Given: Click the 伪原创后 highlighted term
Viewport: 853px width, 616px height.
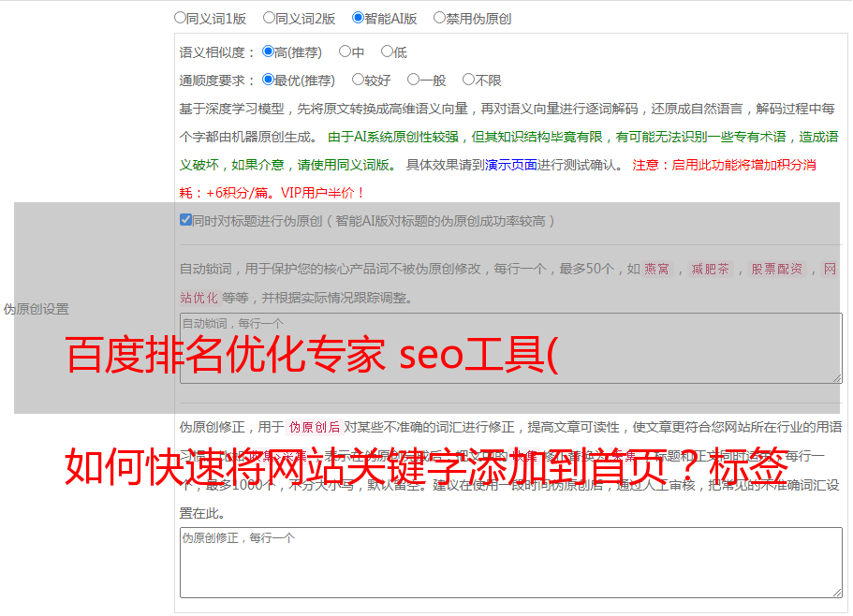Looking at the screenshot, I should point(315,427).
